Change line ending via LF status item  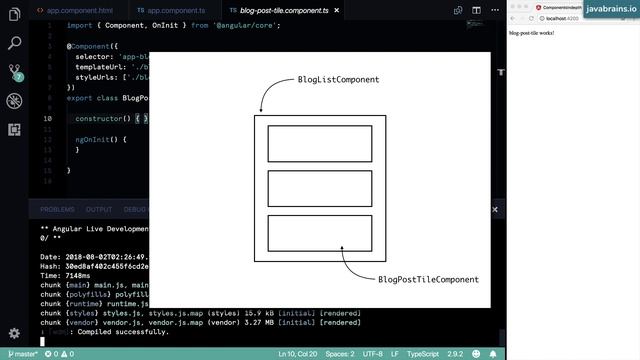pos(394,354)
